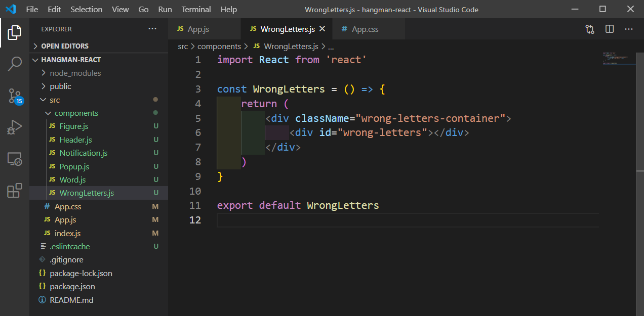Click line number 3 in the gutter
The height and width of the screenshot is (316, 644).
point(198,89)
